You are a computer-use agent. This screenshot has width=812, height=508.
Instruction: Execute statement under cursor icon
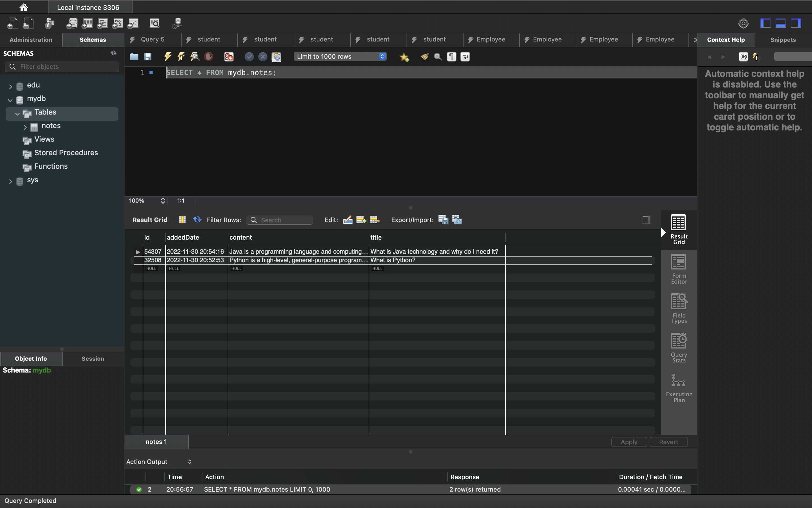(181, 57)
